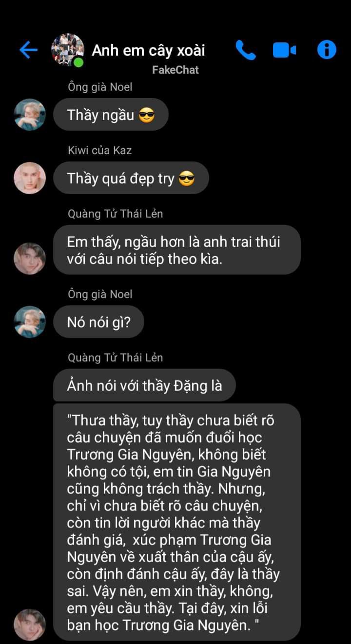
Task: Tap Kiwi của Kaz profile picture
Action: [x=30, y=178]
